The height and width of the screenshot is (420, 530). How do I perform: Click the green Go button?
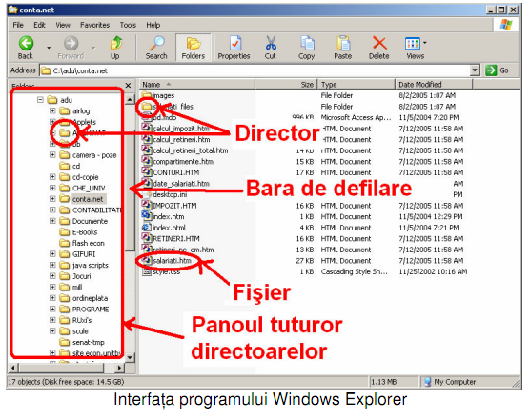pyautogui.click(x=497, y=70)
